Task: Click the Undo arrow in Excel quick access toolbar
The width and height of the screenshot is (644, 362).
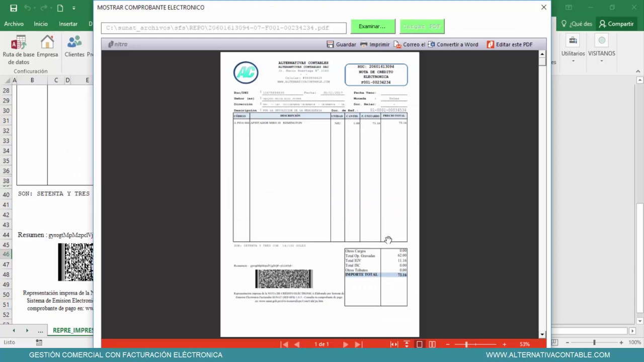Action: (x=27, y=8)
